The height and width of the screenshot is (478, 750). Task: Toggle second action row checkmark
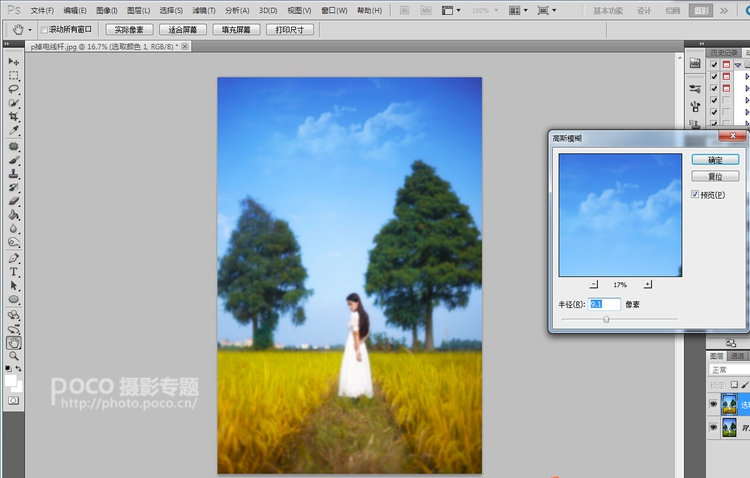tap(714, 77)
